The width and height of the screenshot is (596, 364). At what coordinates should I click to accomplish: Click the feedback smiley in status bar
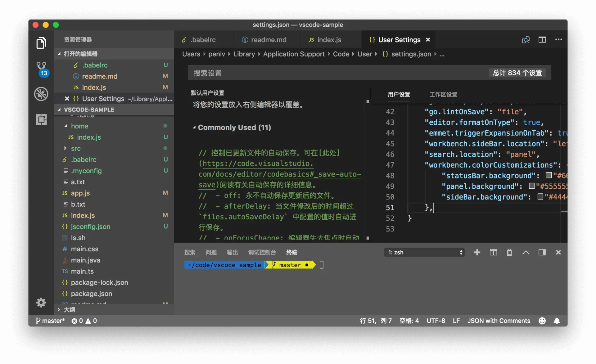[x=542, y=321]
